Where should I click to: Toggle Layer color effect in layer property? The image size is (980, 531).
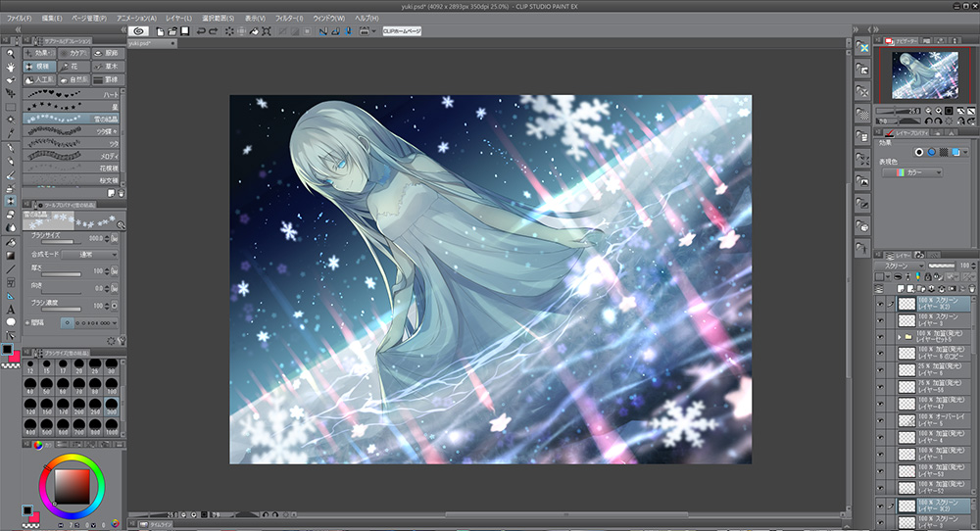point(955,152)
